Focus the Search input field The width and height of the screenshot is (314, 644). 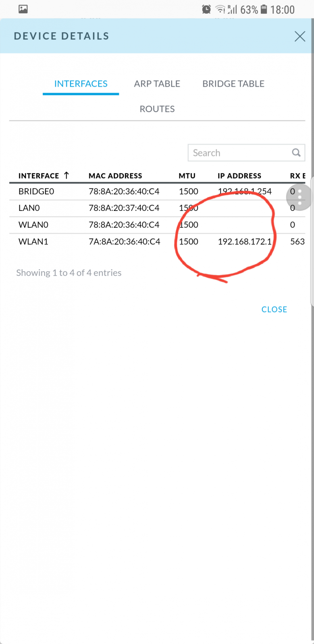pyautogui.click(x=246, y=153)
